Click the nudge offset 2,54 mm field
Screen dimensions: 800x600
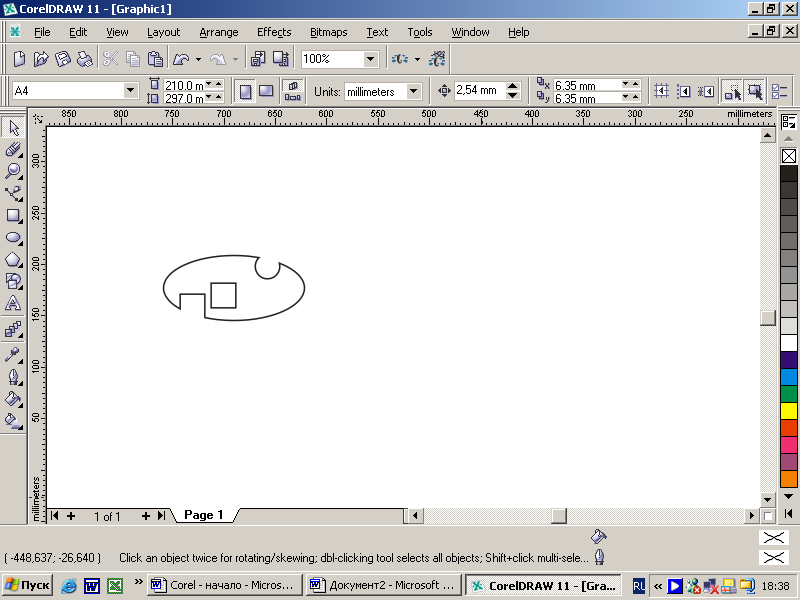[x=480, y=91]
